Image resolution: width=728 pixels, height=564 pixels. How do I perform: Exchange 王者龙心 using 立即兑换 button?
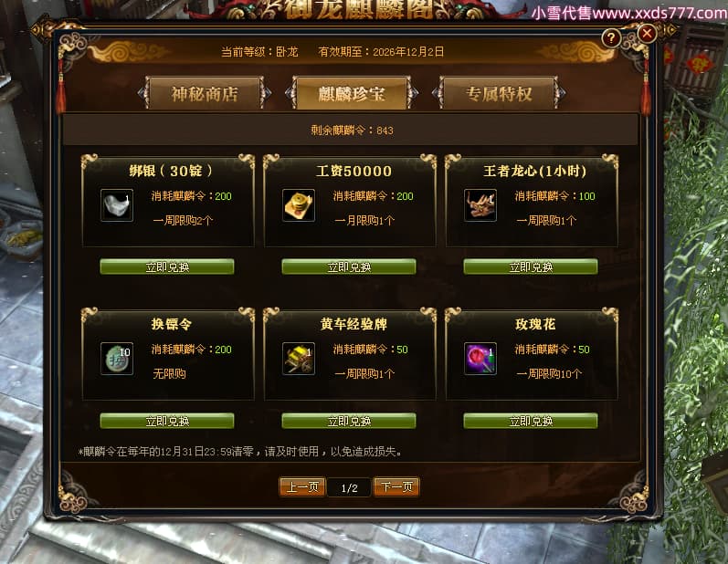click(x=531, y=266)
